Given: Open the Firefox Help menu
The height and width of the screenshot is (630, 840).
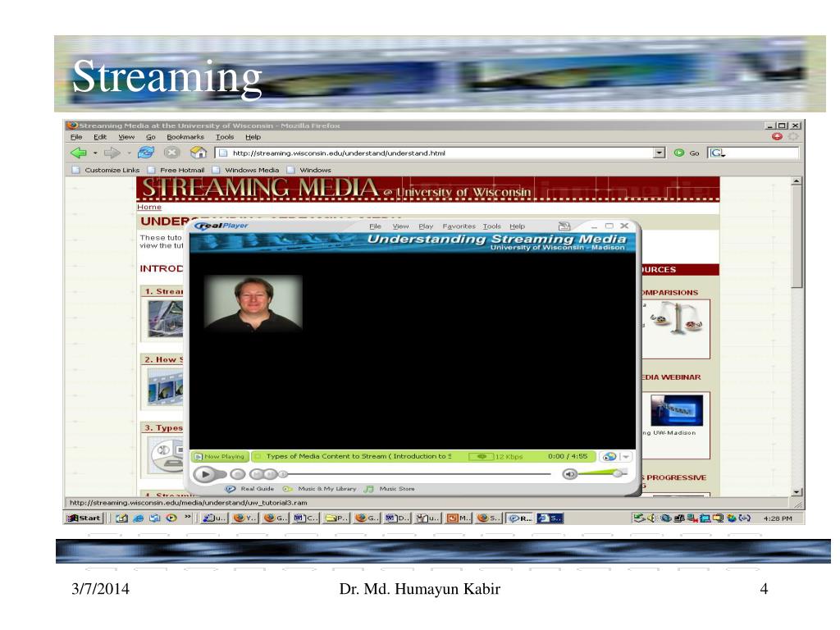Looking at the screenshot, I should pos(253,137).
